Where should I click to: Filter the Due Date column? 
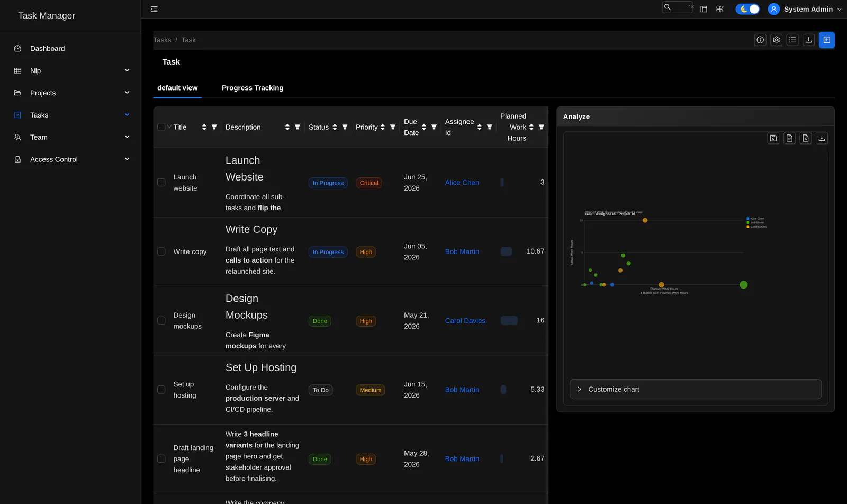coord(434,127)
